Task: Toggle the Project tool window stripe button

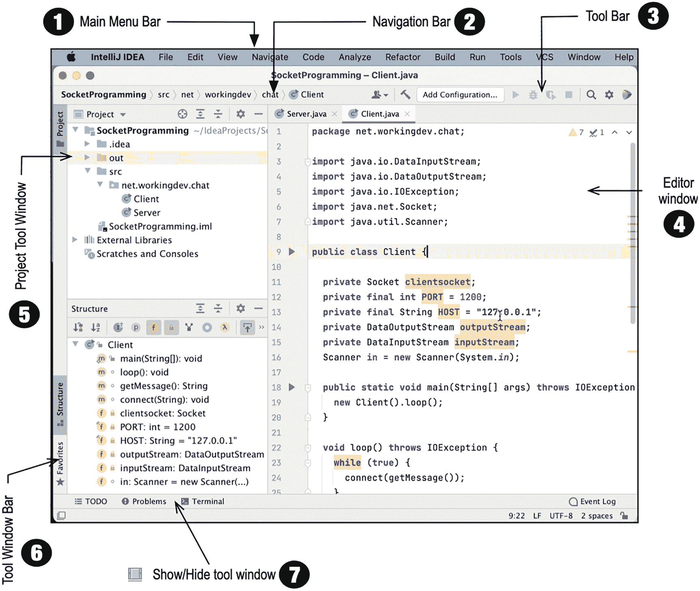Action: click(x=60, y=129)
